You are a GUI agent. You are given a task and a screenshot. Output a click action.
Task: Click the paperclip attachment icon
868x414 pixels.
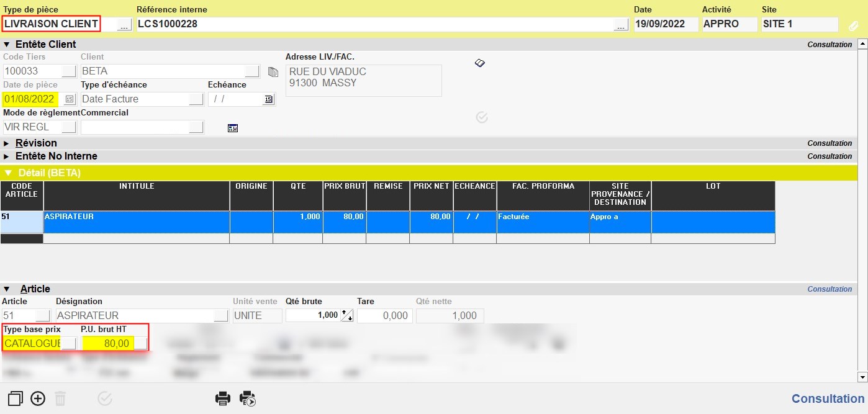tap(854, 25)
